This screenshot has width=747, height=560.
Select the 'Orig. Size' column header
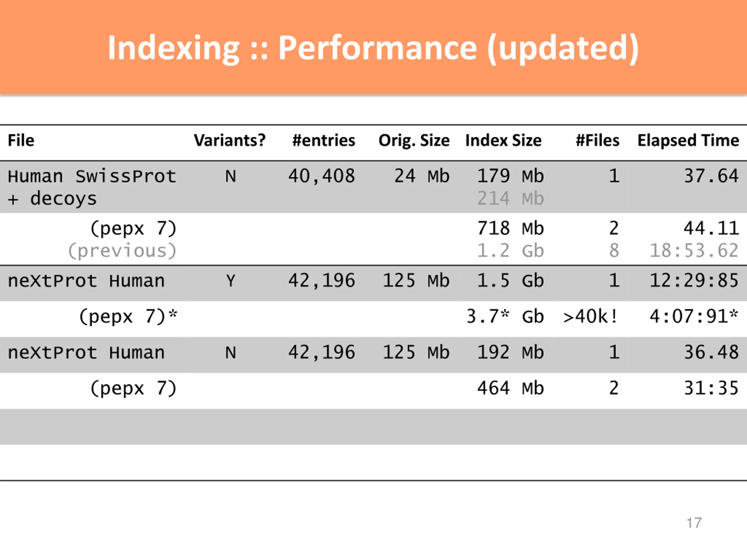(414, 140)
